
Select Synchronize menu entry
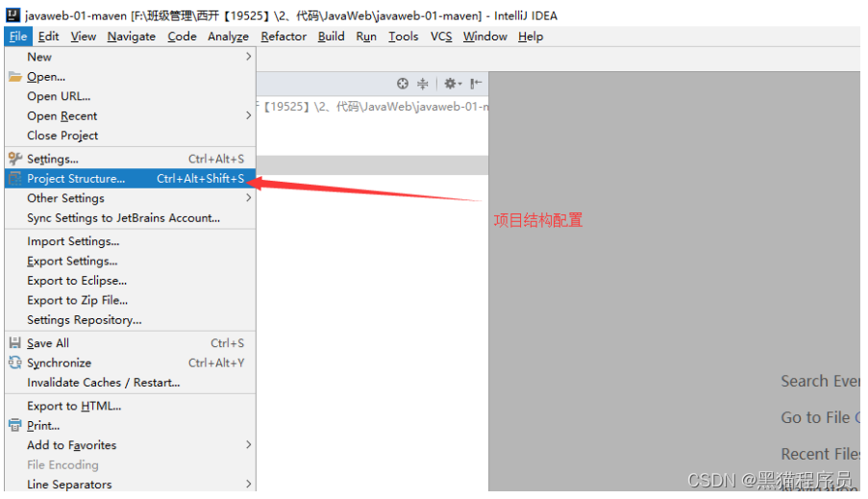(130, 362)
